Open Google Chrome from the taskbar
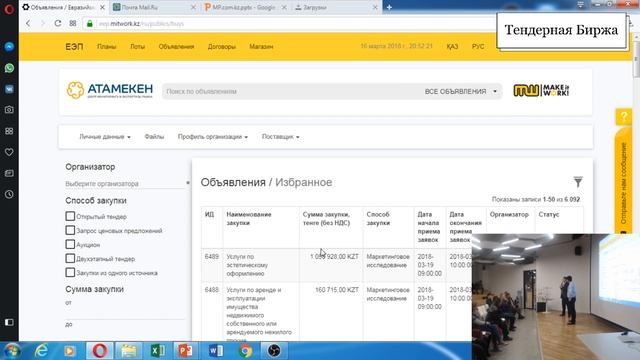This screenshot has height=360, width=640. 245,351
